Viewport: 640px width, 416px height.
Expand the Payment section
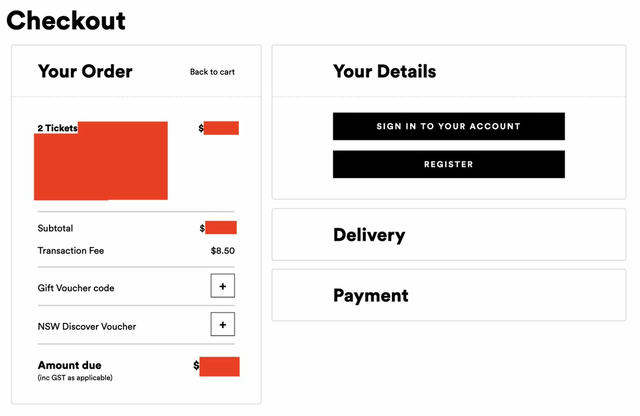coord(449,295)
